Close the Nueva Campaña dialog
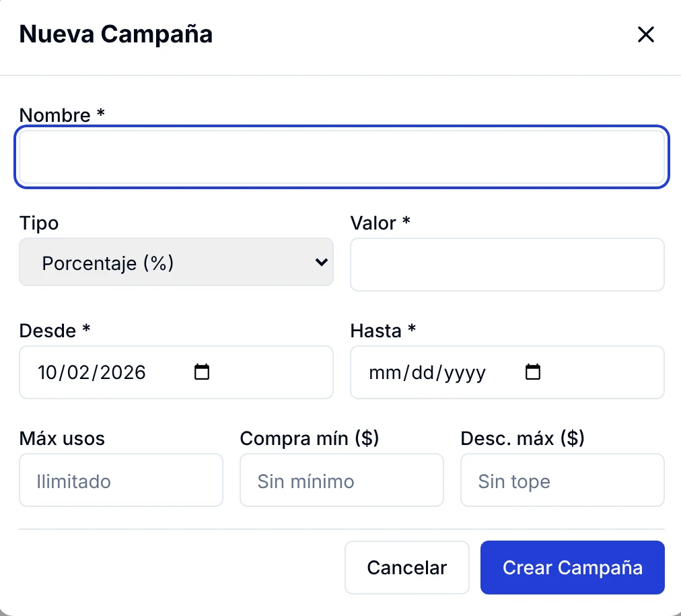681x616 pixels. coord(645,34)
